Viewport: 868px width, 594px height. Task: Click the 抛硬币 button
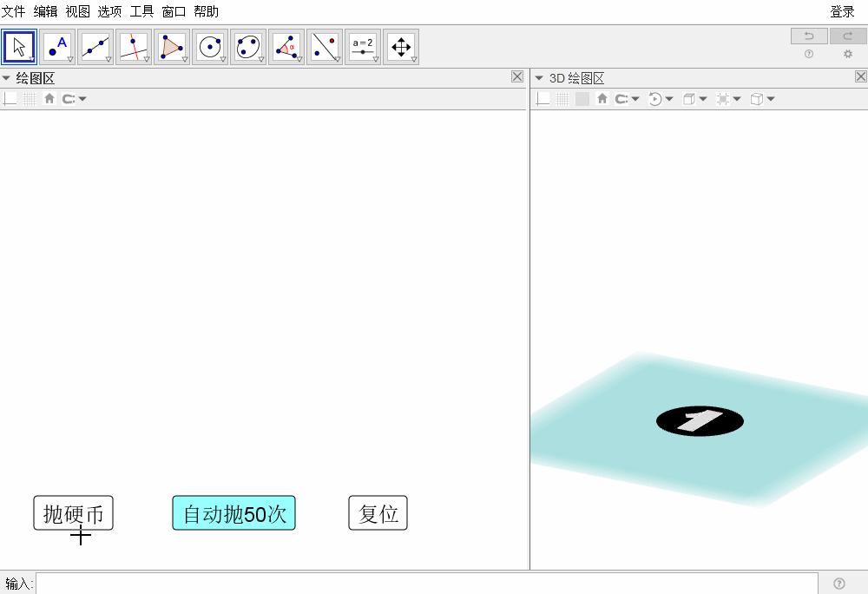coord(73,513)
